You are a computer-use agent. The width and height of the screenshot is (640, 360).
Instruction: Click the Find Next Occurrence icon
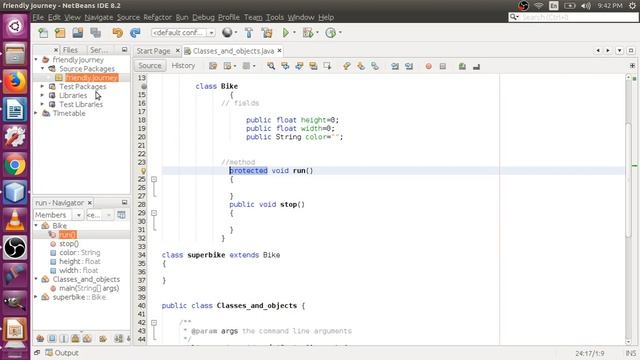coord(299,66)
